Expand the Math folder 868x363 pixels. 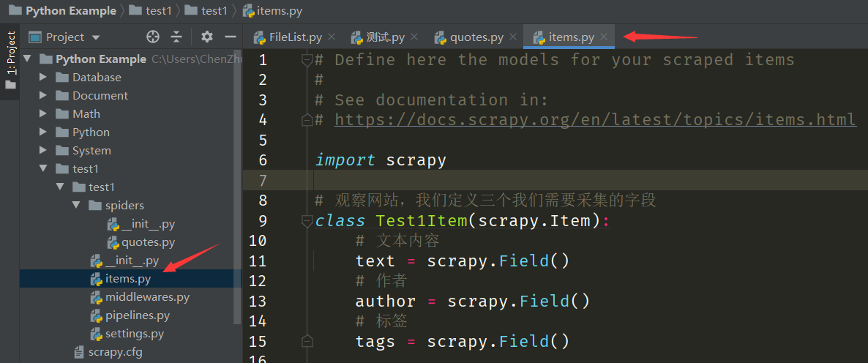click(43, 114)
